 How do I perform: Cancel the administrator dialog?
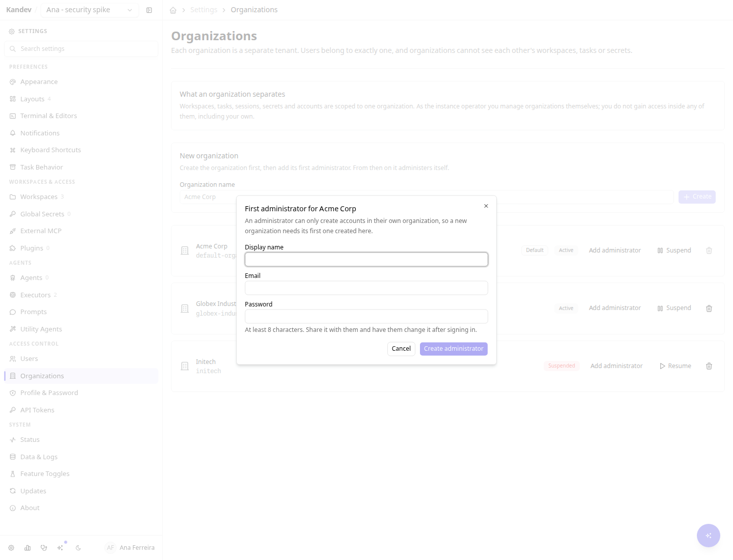pos(401,349)
